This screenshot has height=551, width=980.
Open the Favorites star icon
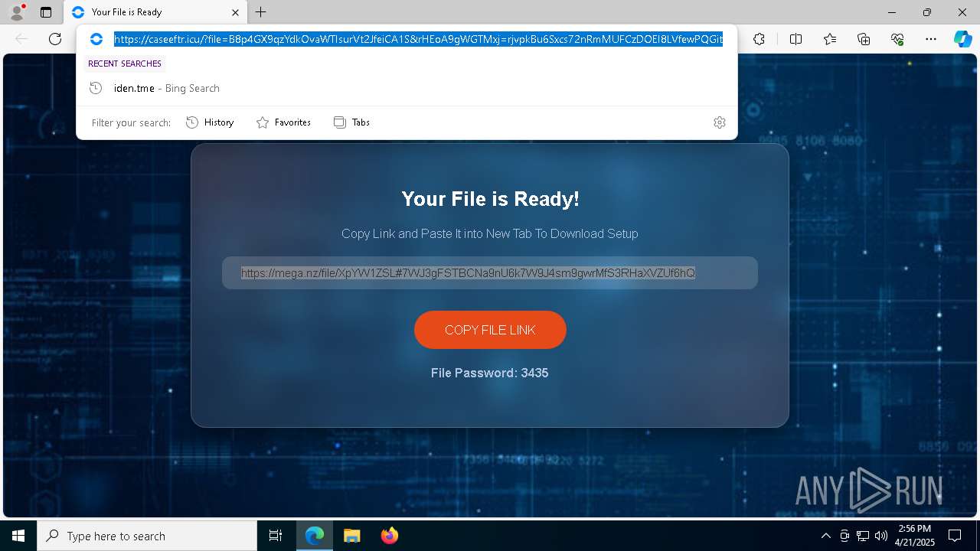pos(830,39)
